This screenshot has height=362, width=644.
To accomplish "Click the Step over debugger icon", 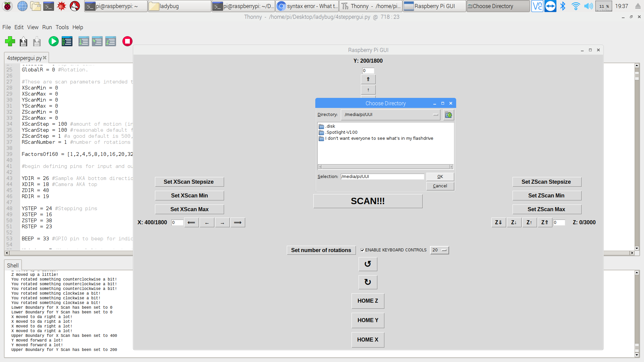I will [83, 41].
